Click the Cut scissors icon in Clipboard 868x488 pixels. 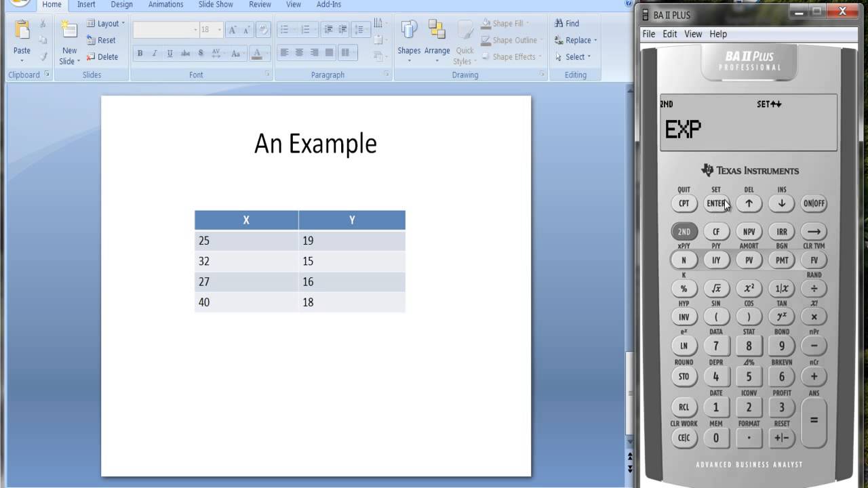[x=43, y=24]
